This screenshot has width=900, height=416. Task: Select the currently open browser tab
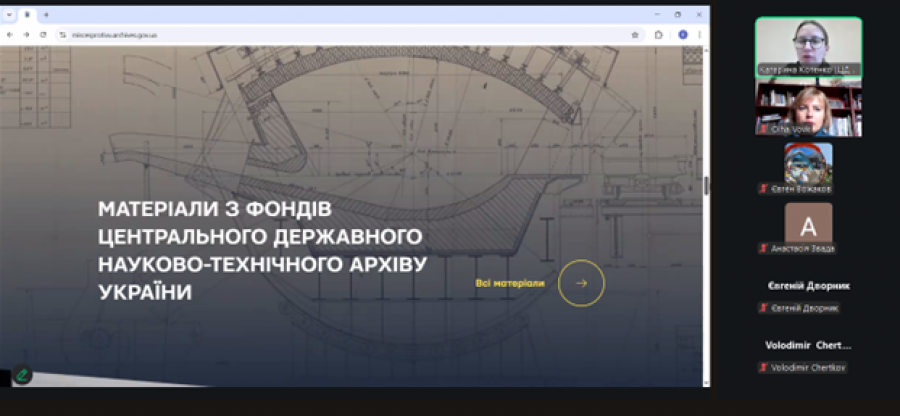pos(27,15)
